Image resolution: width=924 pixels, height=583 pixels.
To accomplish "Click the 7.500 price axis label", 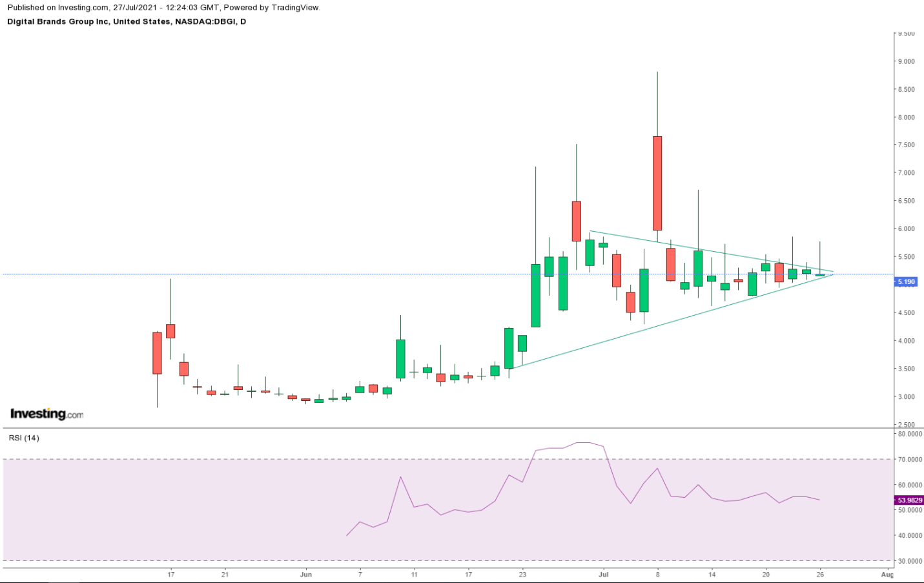I will 907,145.
